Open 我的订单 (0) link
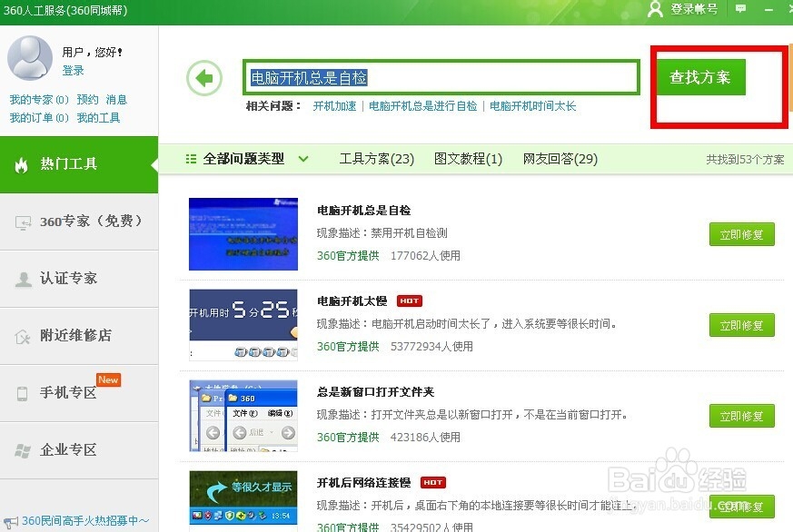 pos(39,118)
